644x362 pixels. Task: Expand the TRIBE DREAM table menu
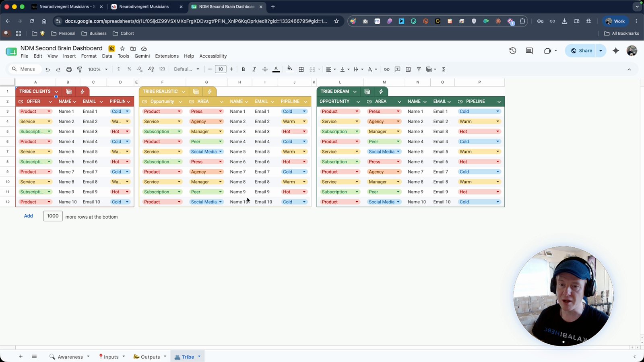pyautogui.click(x=355, y=91)
